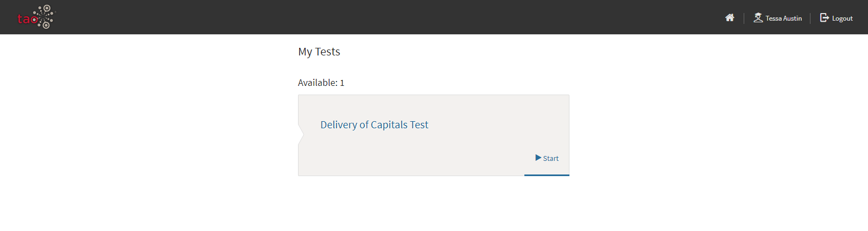This screenshot has width=868, height=231.
Task: Go to the home page via house icon
Action: (730, 18)
